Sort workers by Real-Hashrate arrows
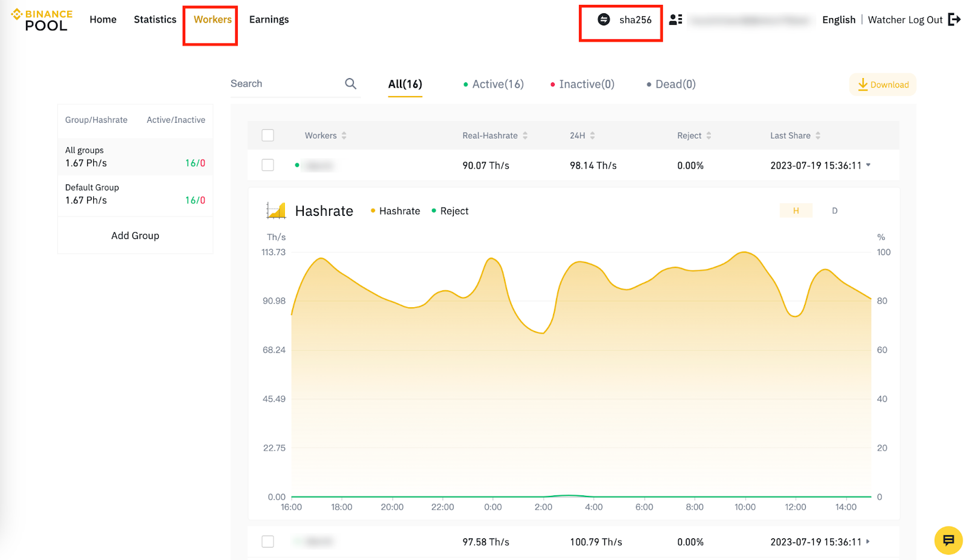 [525, 135]
